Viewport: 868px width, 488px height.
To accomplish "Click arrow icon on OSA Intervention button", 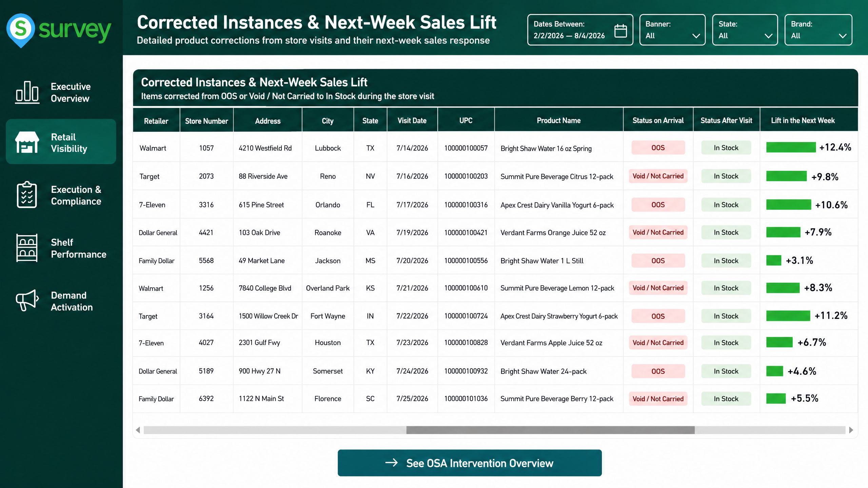I will pos(391,463).
